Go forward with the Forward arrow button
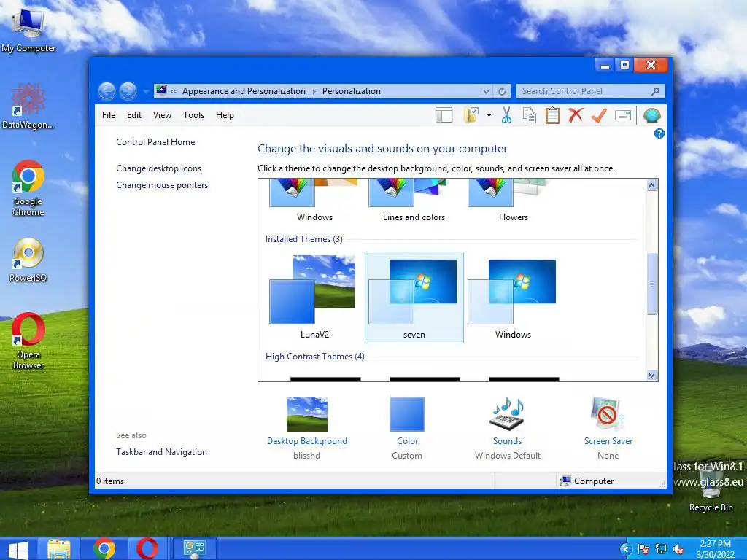This screenshot has width=747, height=560. [128, 91]
